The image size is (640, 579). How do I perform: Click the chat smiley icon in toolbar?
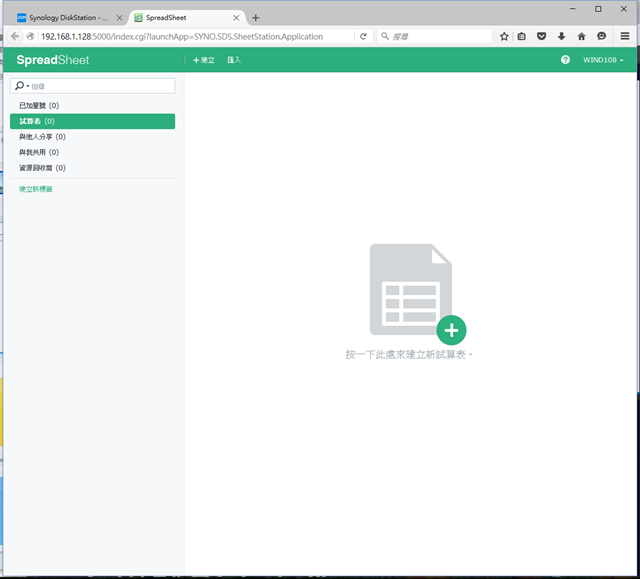601,36
